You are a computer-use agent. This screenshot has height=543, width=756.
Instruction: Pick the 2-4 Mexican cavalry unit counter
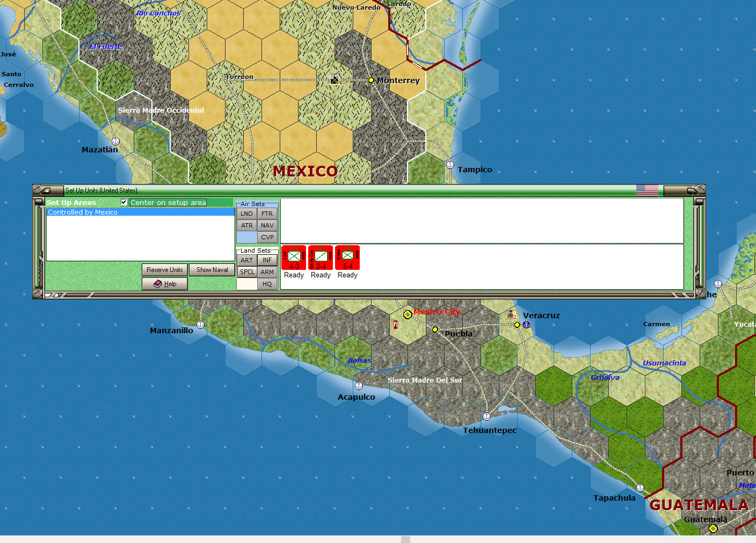(321, 258)
